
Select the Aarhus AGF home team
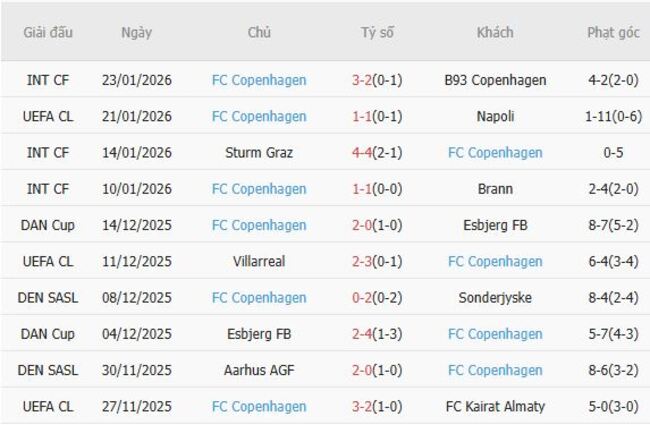(x=259, y=370)
